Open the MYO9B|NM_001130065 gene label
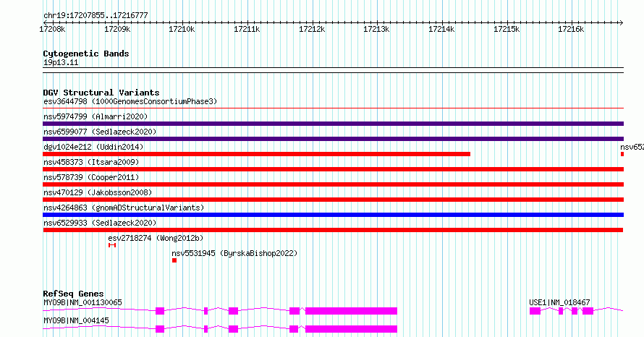 point(82,302)
